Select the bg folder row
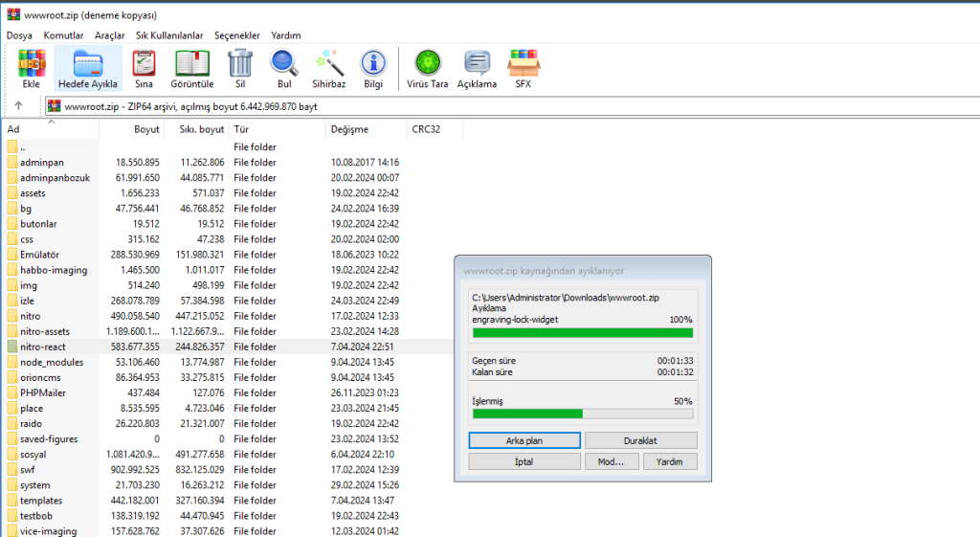The image size is (980, 537). [228, 208]
